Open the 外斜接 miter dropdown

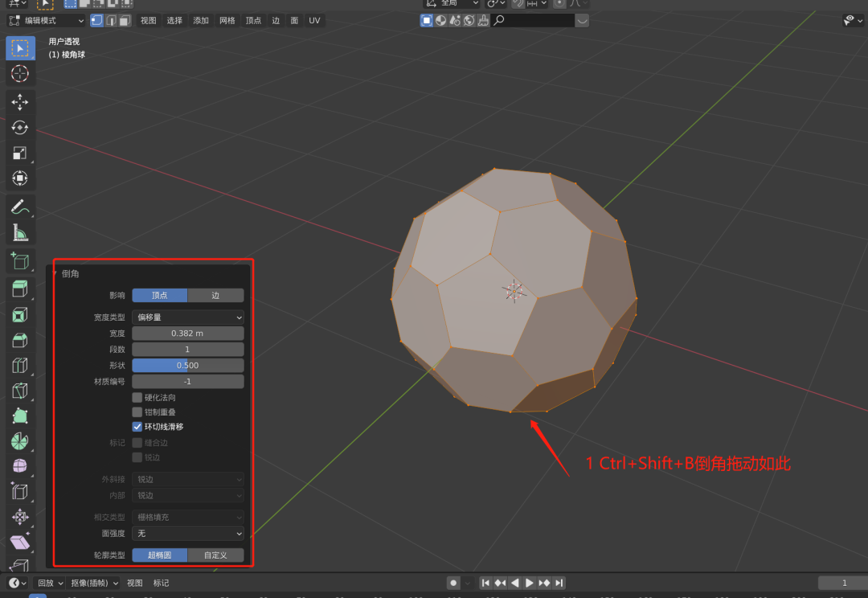click(188, 479)
